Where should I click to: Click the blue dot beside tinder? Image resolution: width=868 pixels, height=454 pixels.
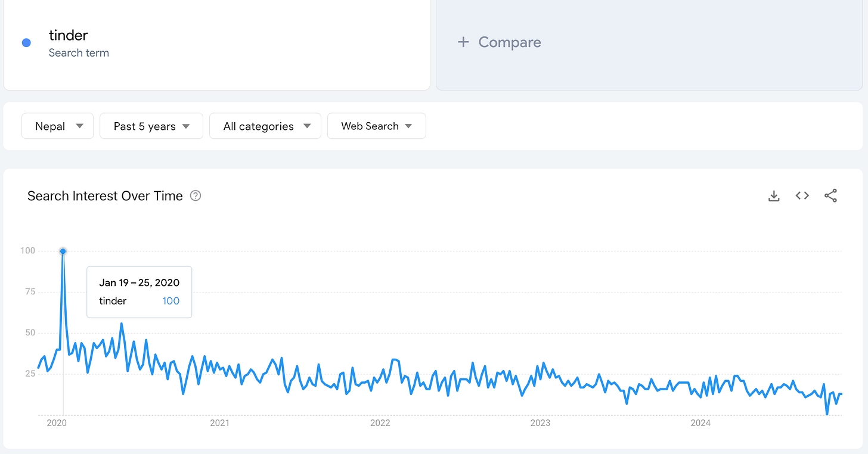click(26, 42)
